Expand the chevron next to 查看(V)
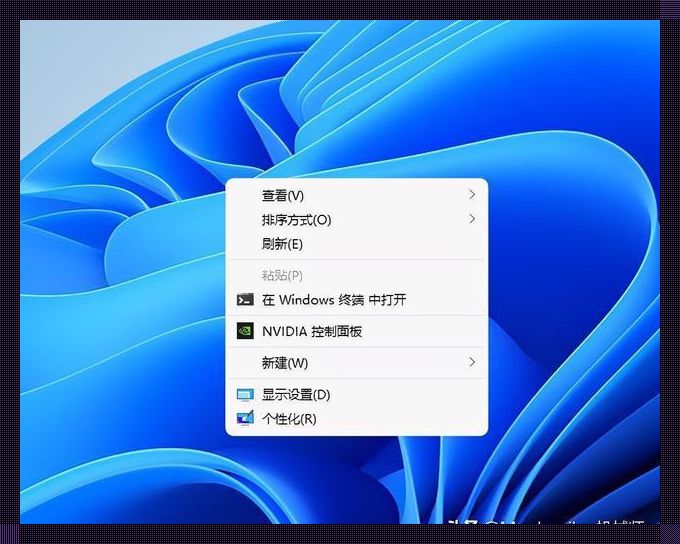680x544 pixels. click(472, 194)
